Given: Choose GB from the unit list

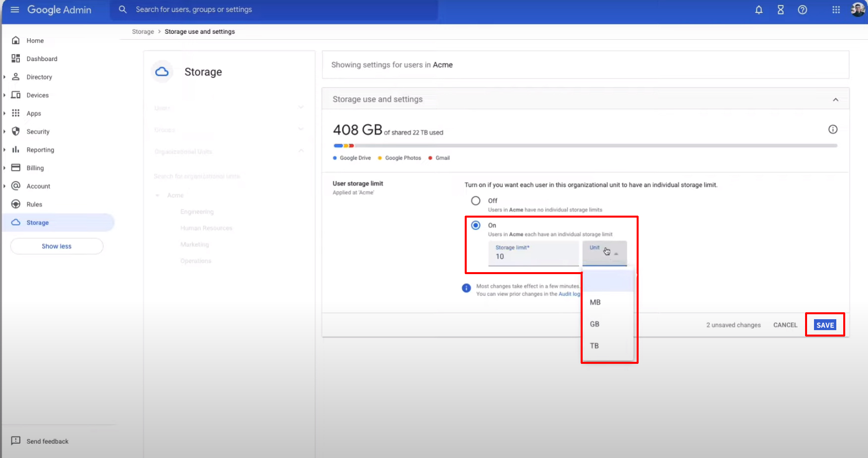Looking at the screenshot, I should [595, 324].
